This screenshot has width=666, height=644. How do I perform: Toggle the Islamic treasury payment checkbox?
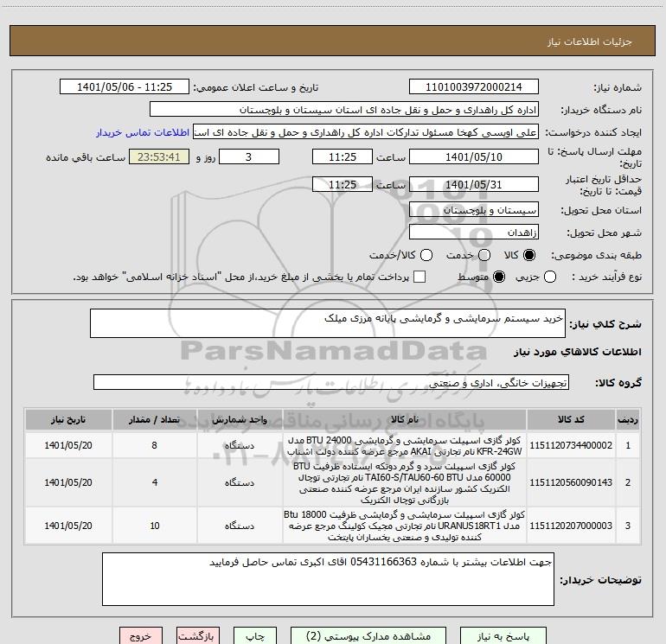(x=419, y=277)
